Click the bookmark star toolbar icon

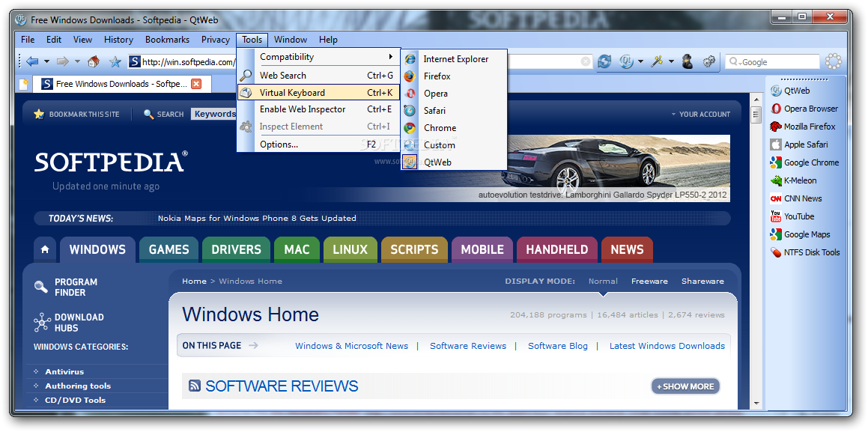coord(115,61)
